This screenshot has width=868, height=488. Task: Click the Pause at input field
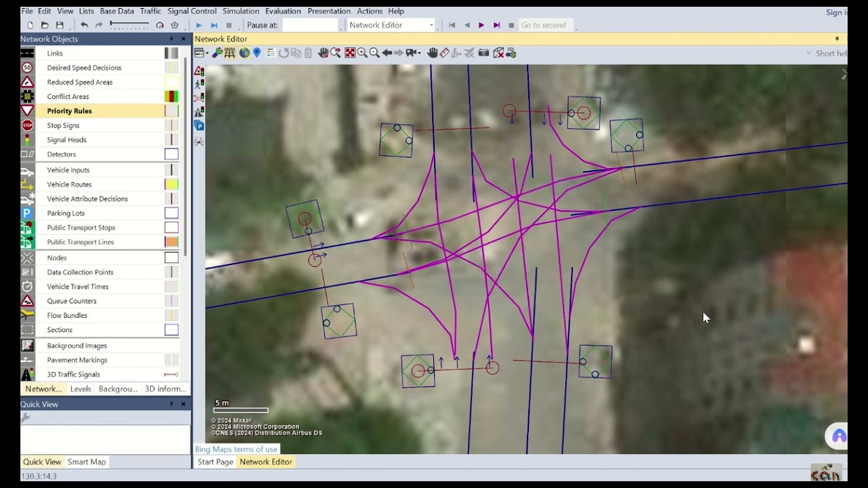click(310, 25)
